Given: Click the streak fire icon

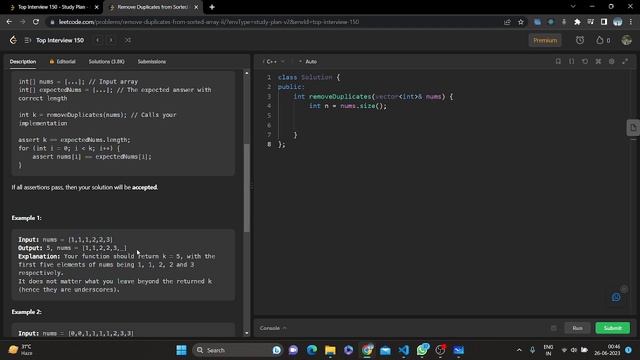Looking at the screenshot, I should point(600,40).
